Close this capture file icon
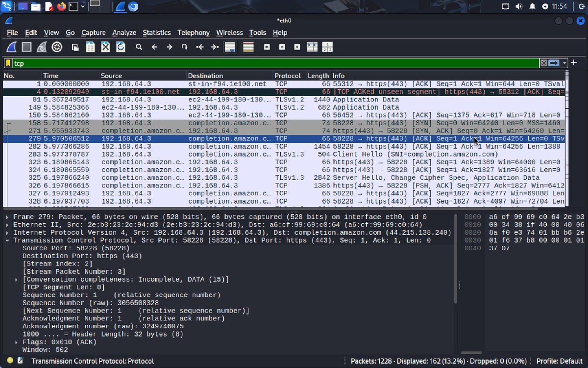588x368 pixels. point(105,47)
